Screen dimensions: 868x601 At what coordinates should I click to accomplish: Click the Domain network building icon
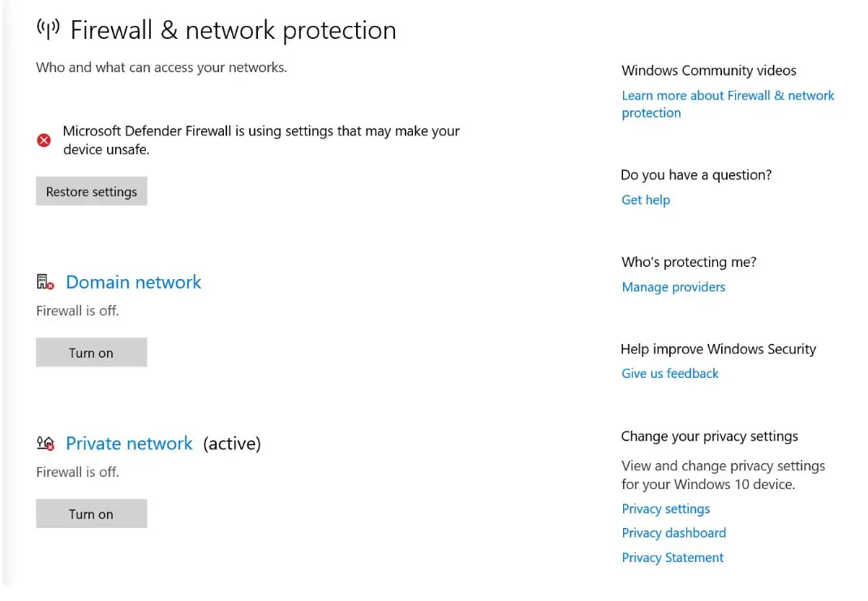pyautogui.click(x=45, y=282)
